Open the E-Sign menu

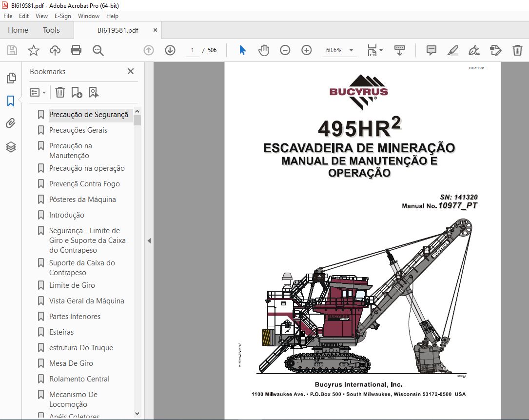click(x=63, y=16)
